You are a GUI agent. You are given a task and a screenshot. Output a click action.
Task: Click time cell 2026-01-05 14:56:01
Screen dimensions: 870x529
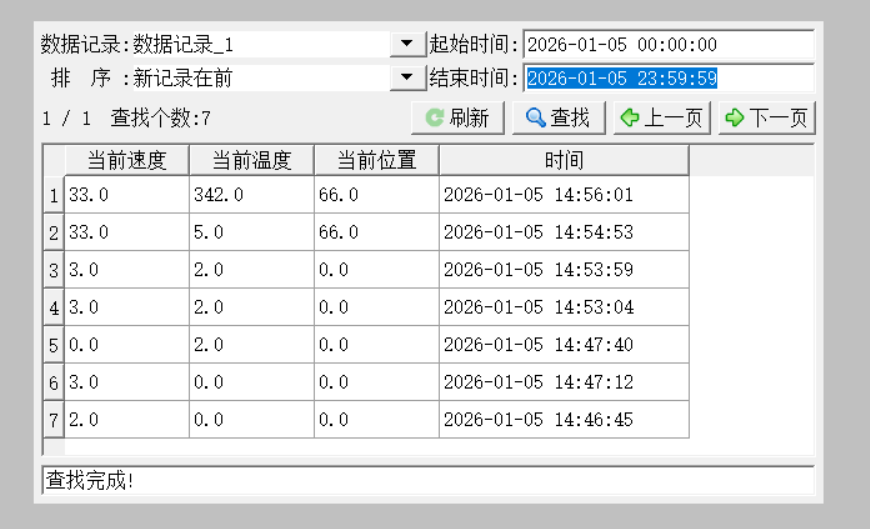pos(564,195)
